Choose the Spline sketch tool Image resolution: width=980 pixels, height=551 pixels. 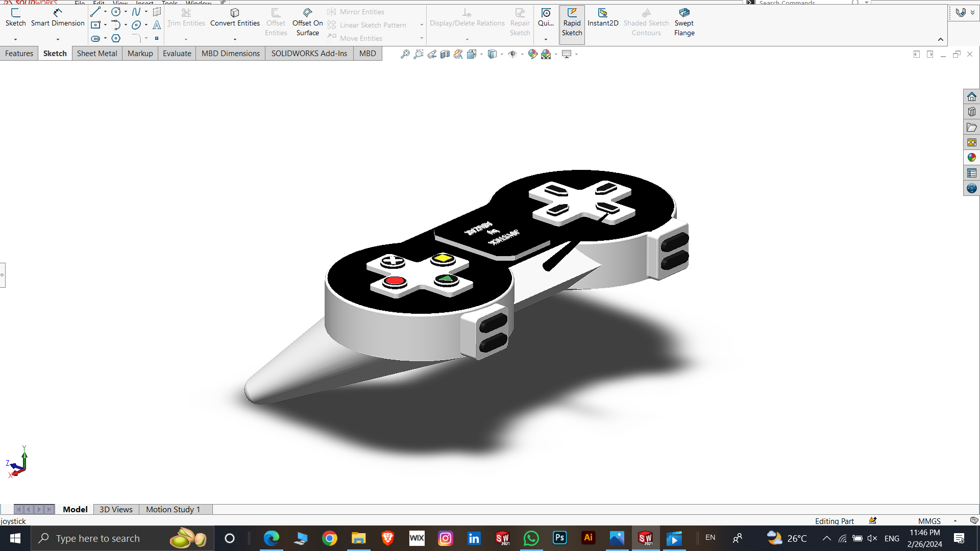click(136, 11)
